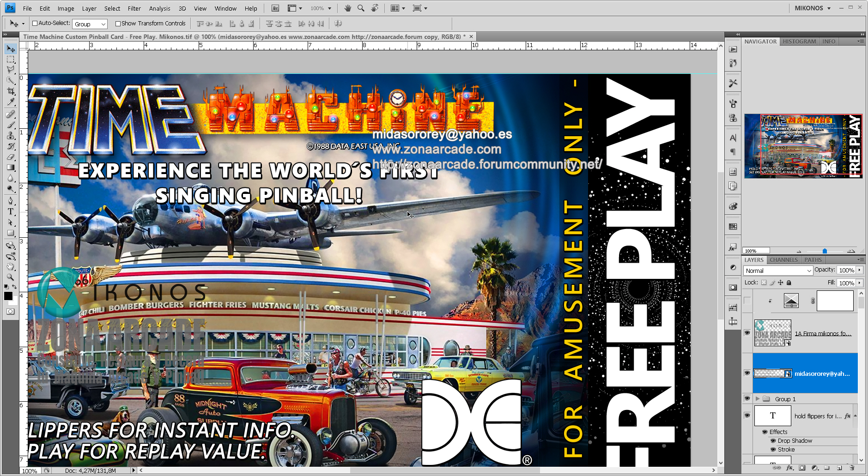Hide the hold flippers text layer
This screenshot has width=868, height=476.
pyautogui.click(x=747, y=416)
